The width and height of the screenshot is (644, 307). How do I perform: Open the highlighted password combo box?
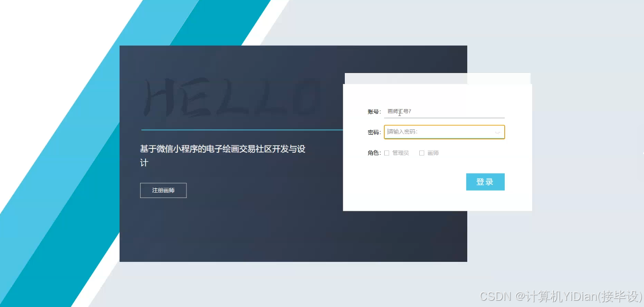pyautogui.click(x=444, y=132)
